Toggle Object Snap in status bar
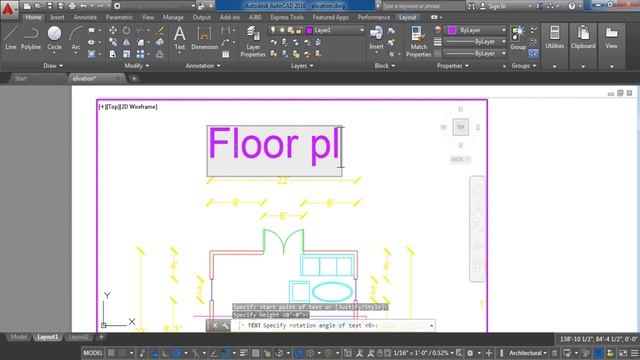The width and height of the screenshot is (640, 360). click(225, 353)
